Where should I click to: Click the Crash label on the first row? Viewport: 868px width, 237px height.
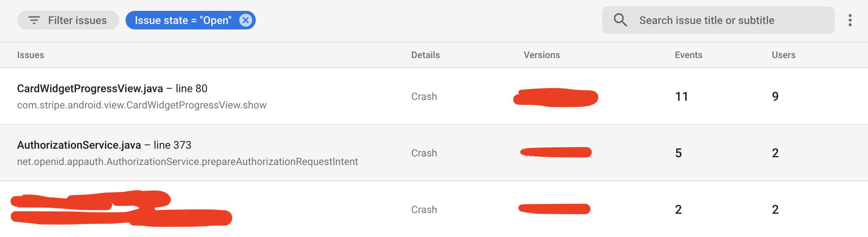424,96
